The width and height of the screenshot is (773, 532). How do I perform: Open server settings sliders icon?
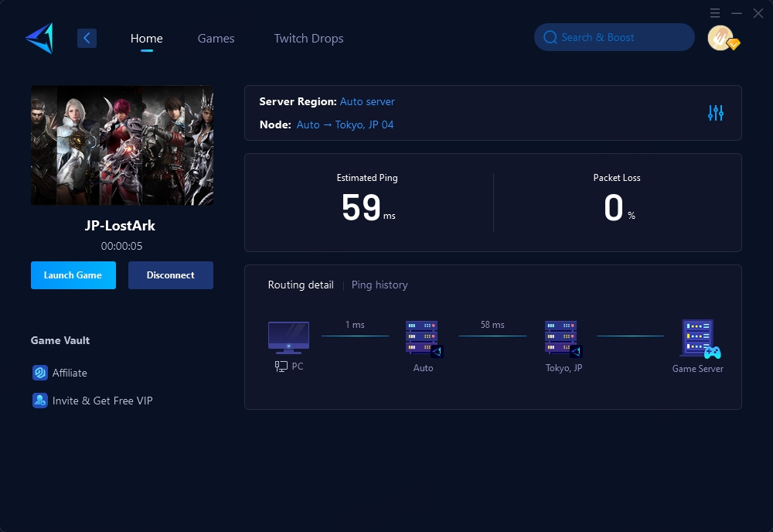[715, 113]
